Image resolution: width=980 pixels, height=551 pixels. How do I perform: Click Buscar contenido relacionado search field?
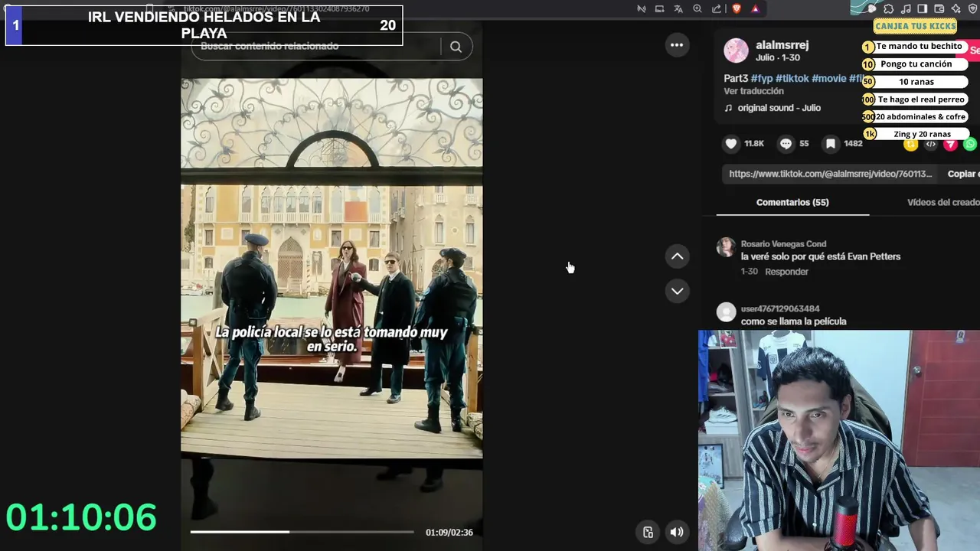pos(315,47)
